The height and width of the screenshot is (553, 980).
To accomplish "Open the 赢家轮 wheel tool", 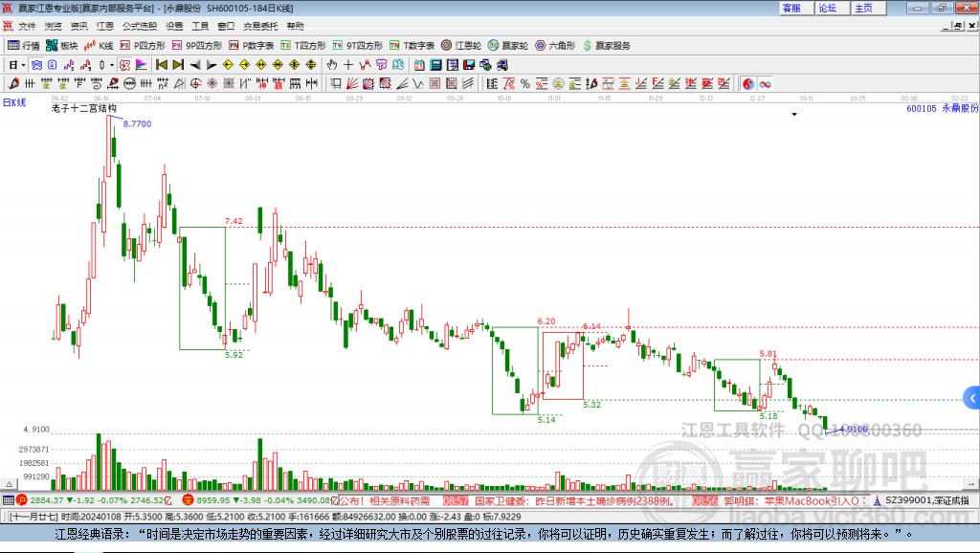I will point(508,46).
